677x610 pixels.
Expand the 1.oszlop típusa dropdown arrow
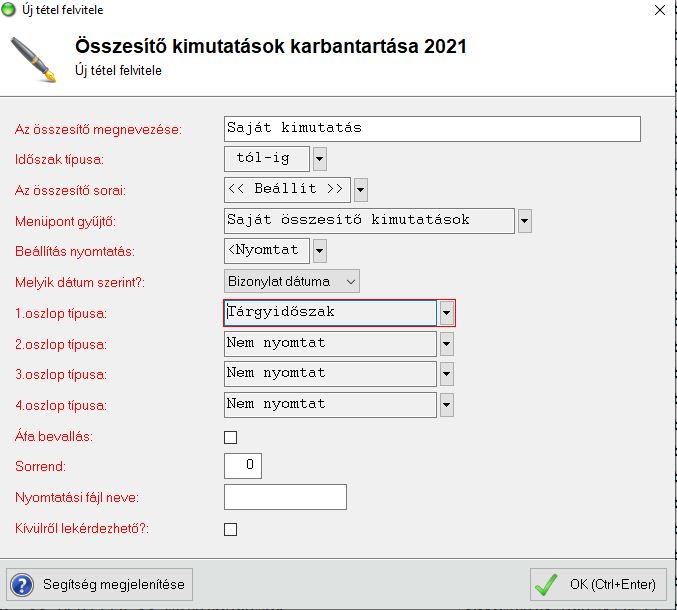pos(447,313)
